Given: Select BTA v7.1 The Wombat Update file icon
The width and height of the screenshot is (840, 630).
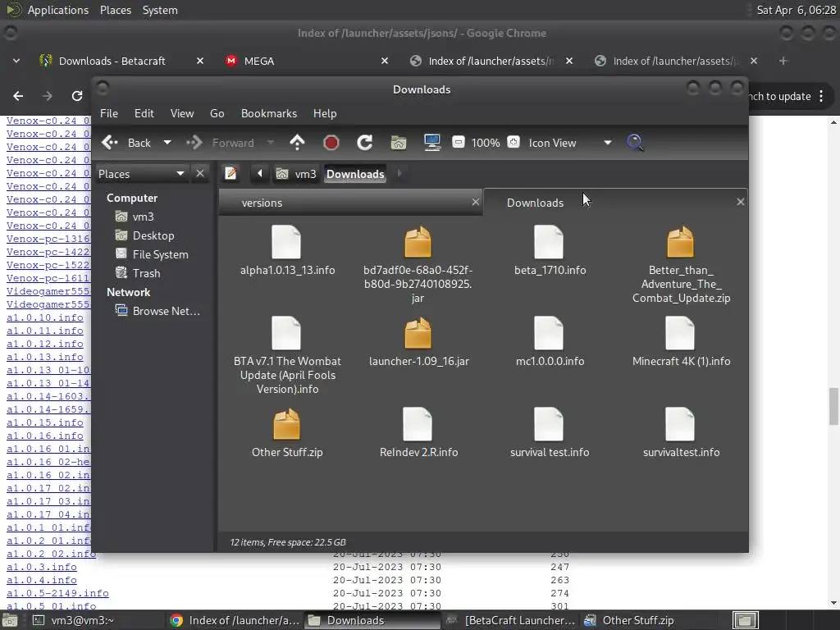Looking at the screenshot, I should (286, 333).
